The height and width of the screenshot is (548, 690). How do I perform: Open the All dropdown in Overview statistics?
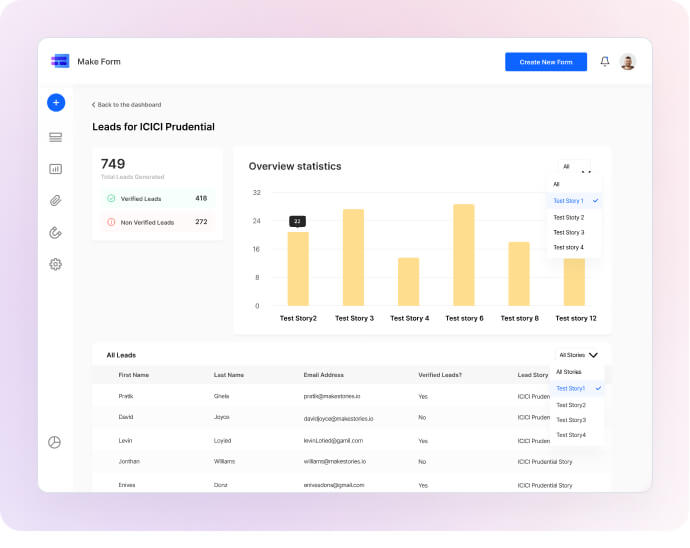click(574, 167)
